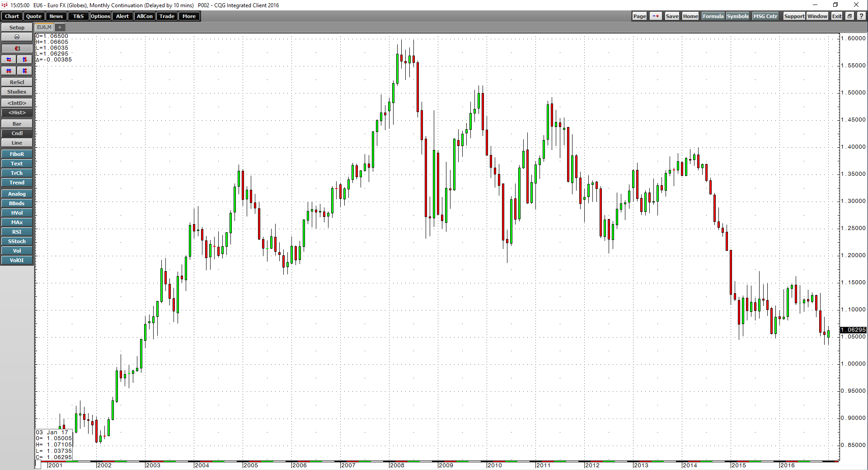Viewport: 868px width, 470px height.
Task: Toggle the <IntD> intraday mode
Action: 17,103
